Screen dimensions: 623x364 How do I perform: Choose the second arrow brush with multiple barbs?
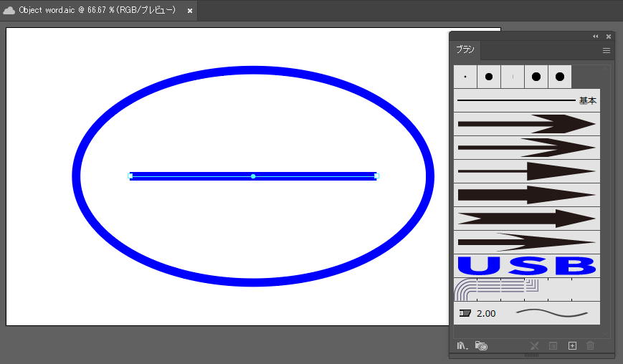pyautogui.click(x=527, y=148)
